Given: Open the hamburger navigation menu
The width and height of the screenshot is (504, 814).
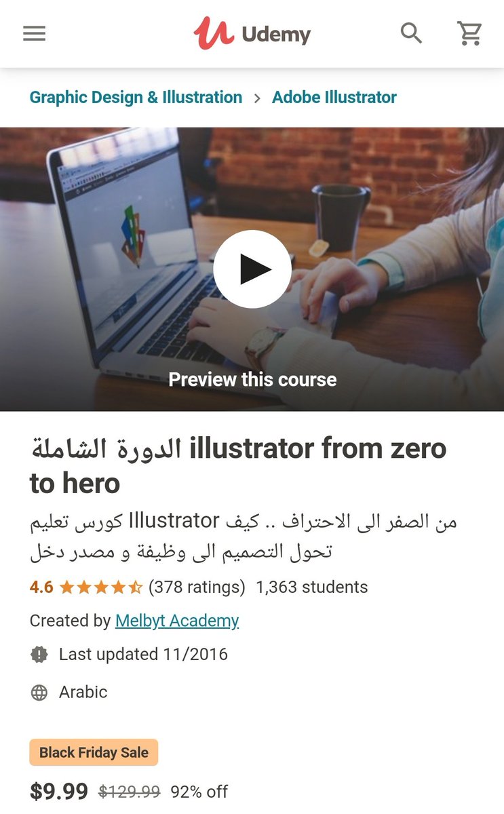Looking at the screenshot, I should tap(34, 33).
